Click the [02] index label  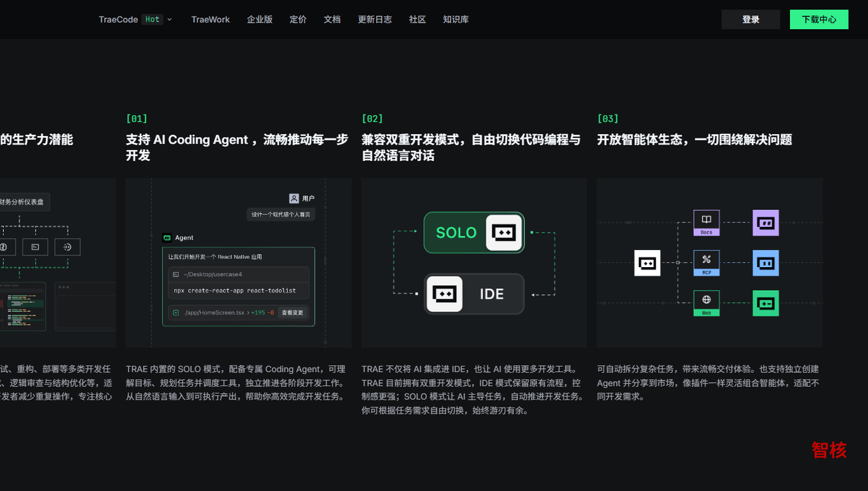[x=372, y=119]
